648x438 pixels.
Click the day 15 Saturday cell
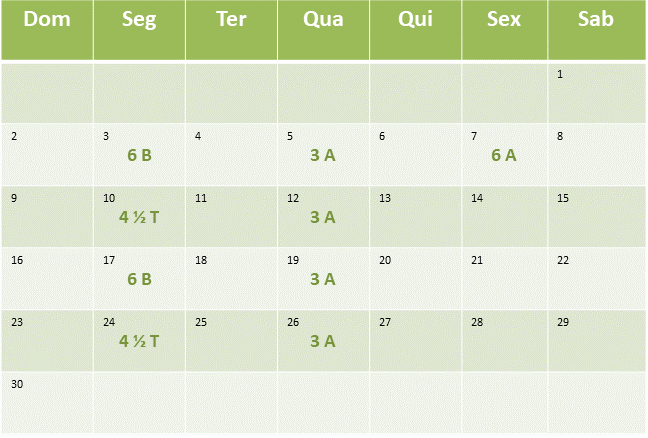coord(597,217)
